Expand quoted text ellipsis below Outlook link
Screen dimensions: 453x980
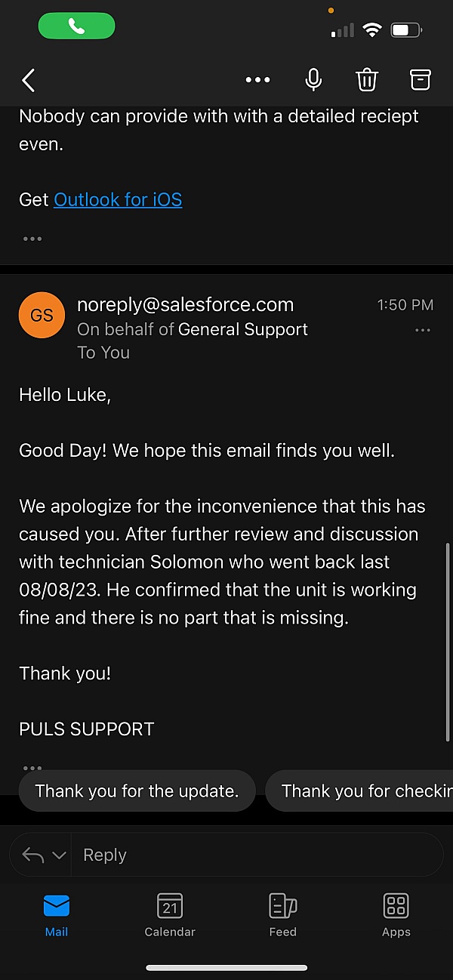pos(32,239)
